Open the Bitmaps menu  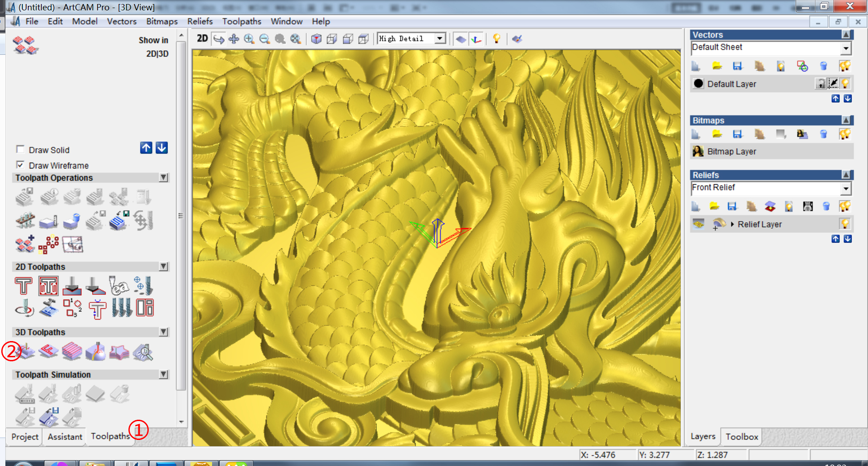point(162,21)
